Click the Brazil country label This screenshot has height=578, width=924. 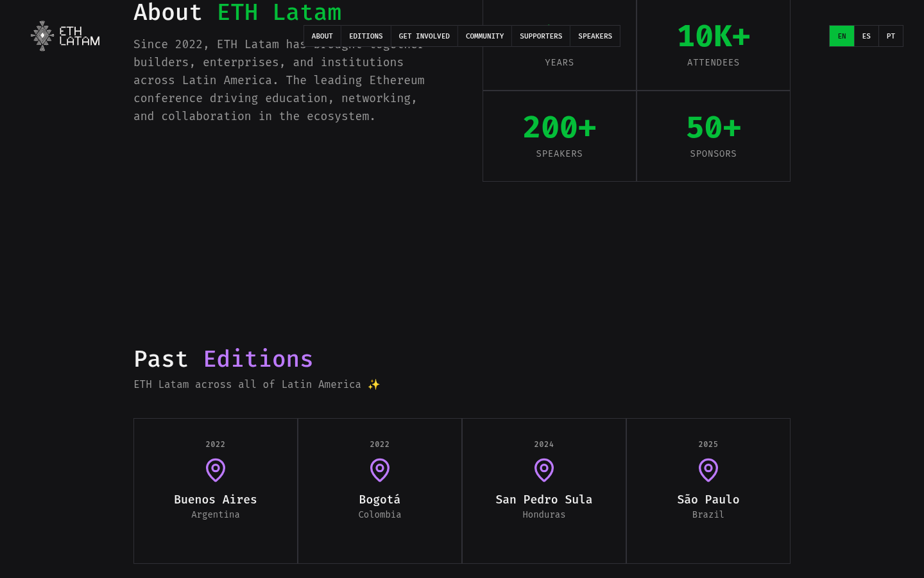708,514
